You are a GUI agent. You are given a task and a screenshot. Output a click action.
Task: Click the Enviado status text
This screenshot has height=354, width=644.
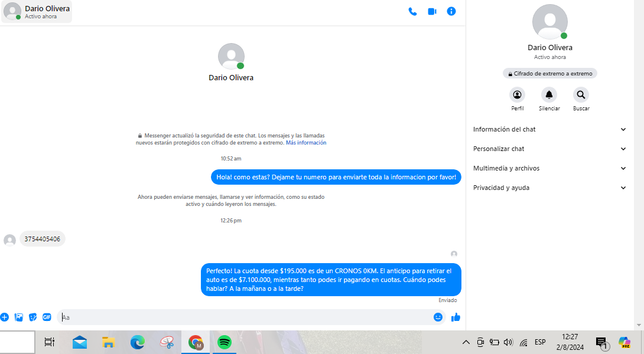pos(447,300)
